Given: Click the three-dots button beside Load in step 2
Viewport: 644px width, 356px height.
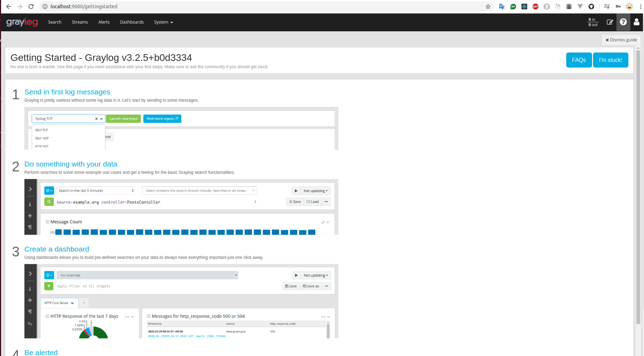Looking at the screenshot, I should tap(326, 202).
